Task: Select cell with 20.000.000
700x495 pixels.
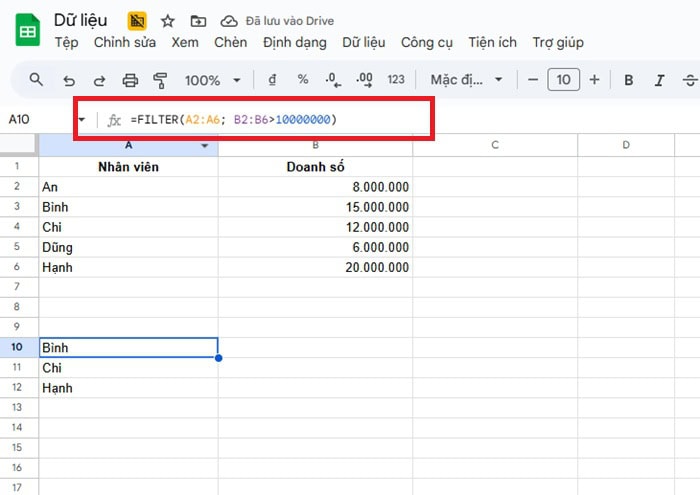Action: click(316, 267)
